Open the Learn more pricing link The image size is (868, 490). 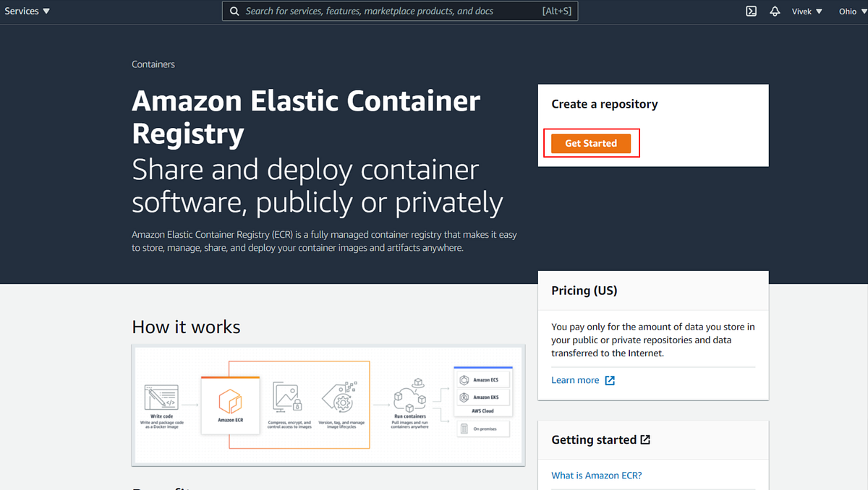point(574,379)
